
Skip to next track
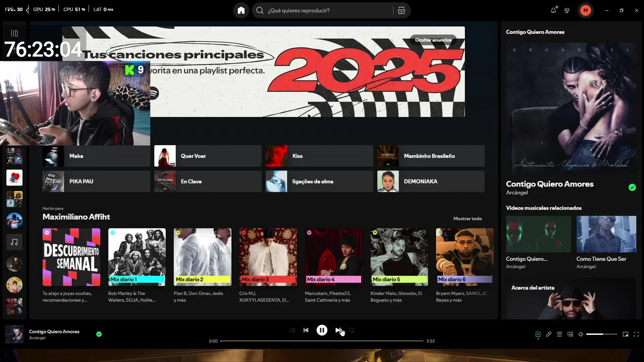pos(338,330)
